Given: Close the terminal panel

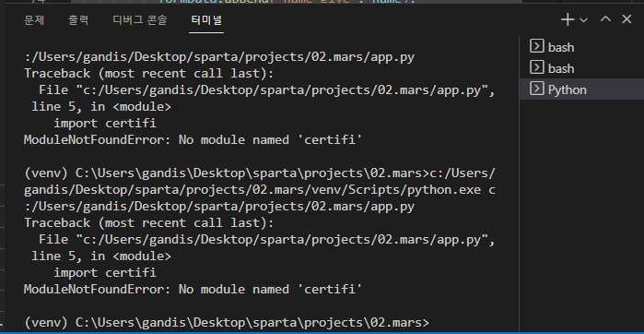Looking at the screenshot, I should [626, 19].
